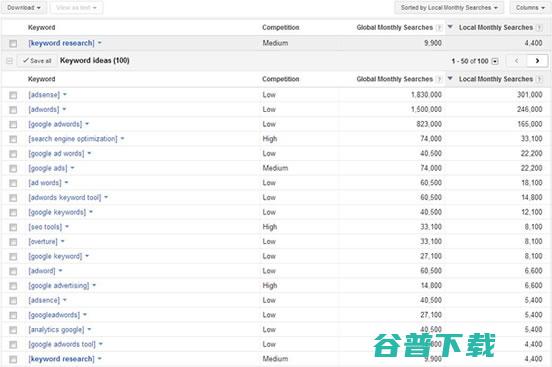The height and width of the screenshot is (367, 552).
Task: Expand dropdown arrow next to [ad words]
Action: click(66, 182)
